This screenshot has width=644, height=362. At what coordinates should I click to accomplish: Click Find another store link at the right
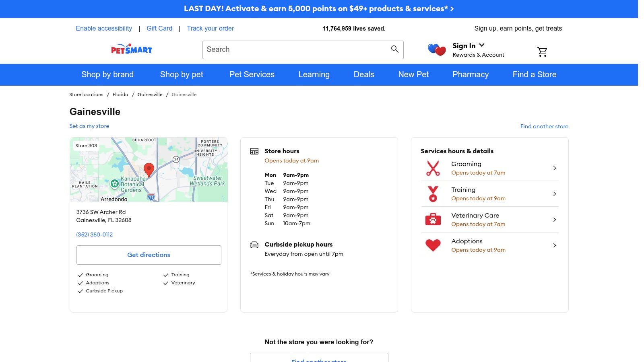coord(544,126)
